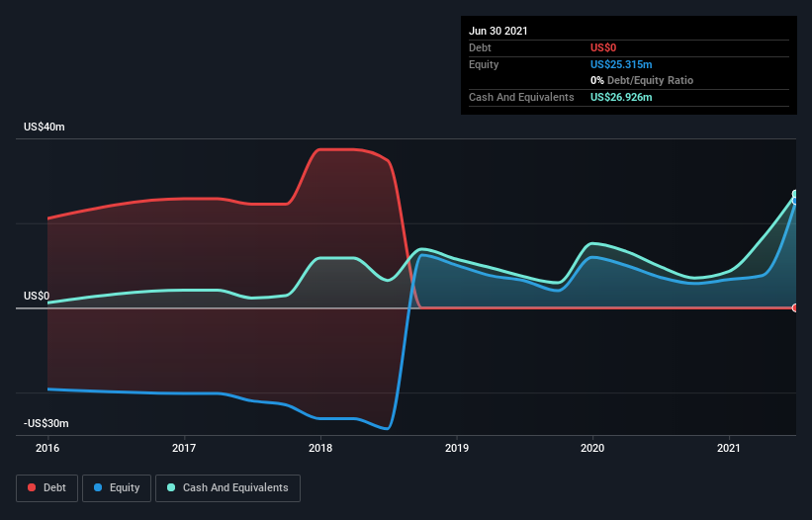This screenshot has width=812, height=520.
Task: Toggle Cash And Equivalents legend button
Action: click(x=227, y=488)
